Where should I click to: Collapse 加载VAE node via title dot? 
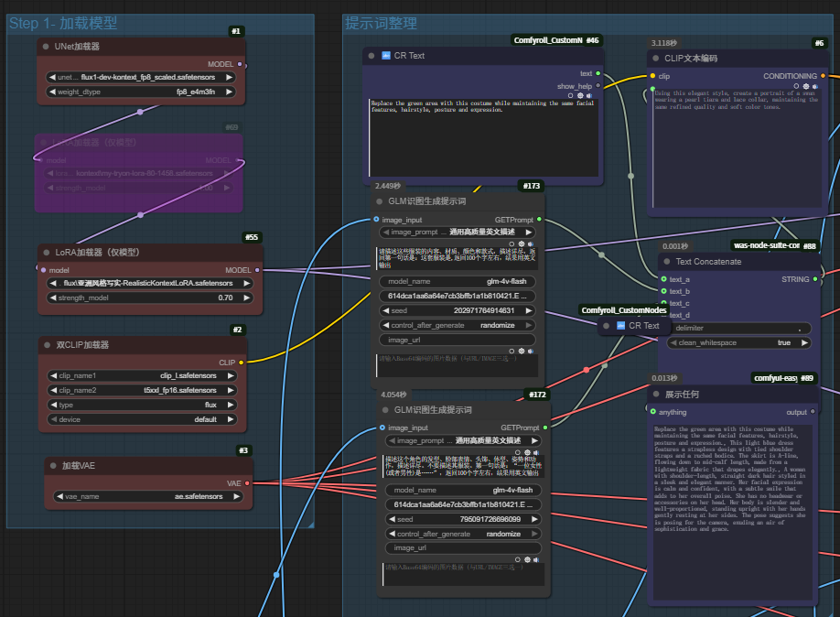[53, 465]
